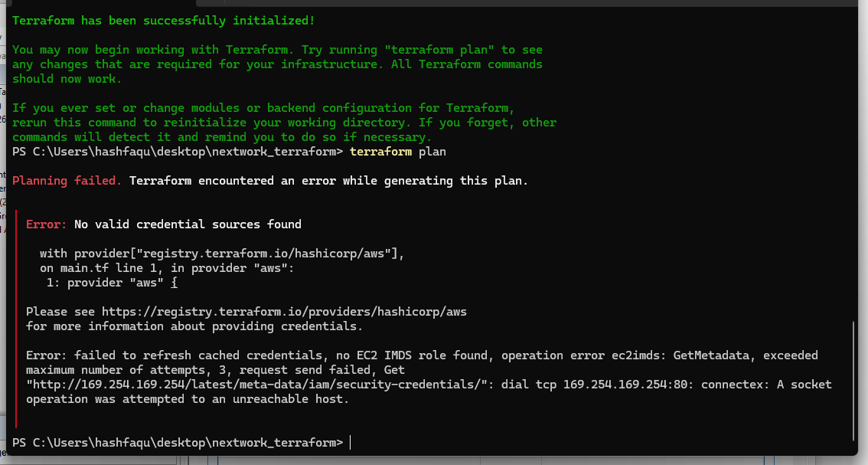Click the red 'Error:' label
The image size is (868, 465).
(x=47, y=224)
